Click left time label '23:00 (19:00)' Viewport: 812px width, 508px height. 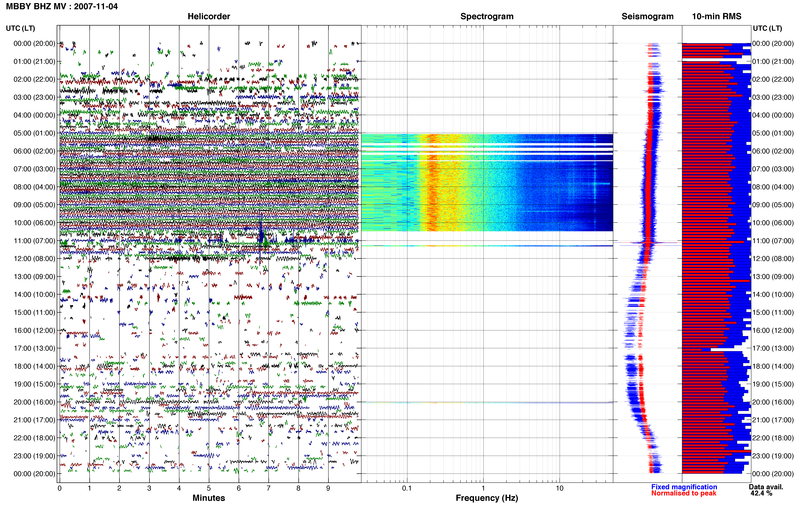(x=34, y=456)
